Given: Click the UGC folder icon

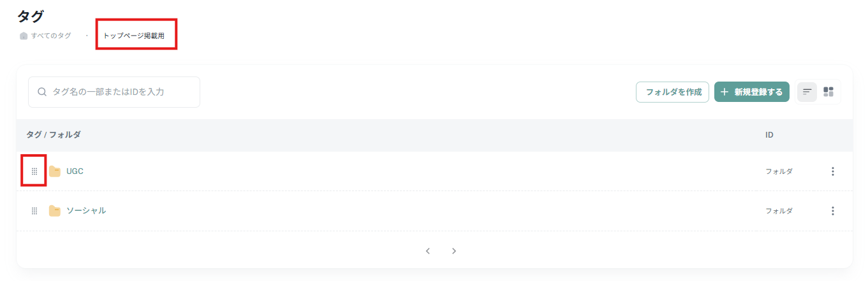Looking at the screenshot, I should 55,171.
